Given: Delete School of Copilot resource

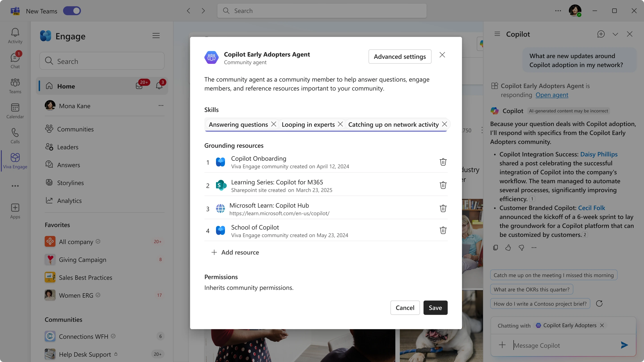Looking at the screenshot, I should [x=443, y=230].
